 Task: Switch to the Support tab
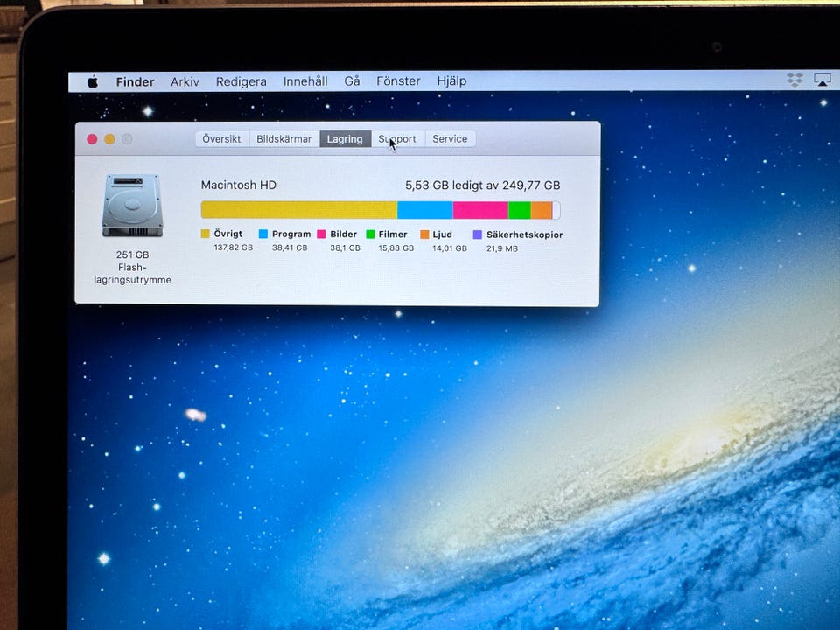point(397,139)
